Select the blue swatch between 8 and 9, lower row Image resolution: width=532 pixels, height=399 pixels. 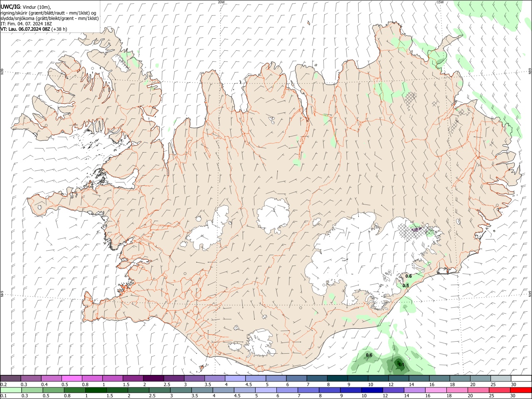click(330, 390)
